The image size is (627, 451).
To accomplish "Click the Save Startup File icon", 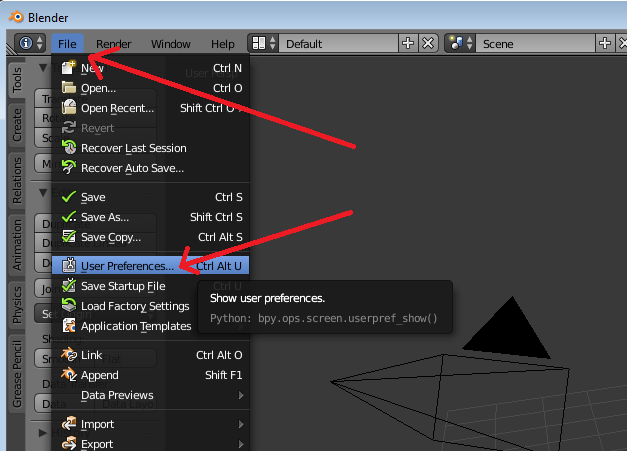I will tap(69, 285).
